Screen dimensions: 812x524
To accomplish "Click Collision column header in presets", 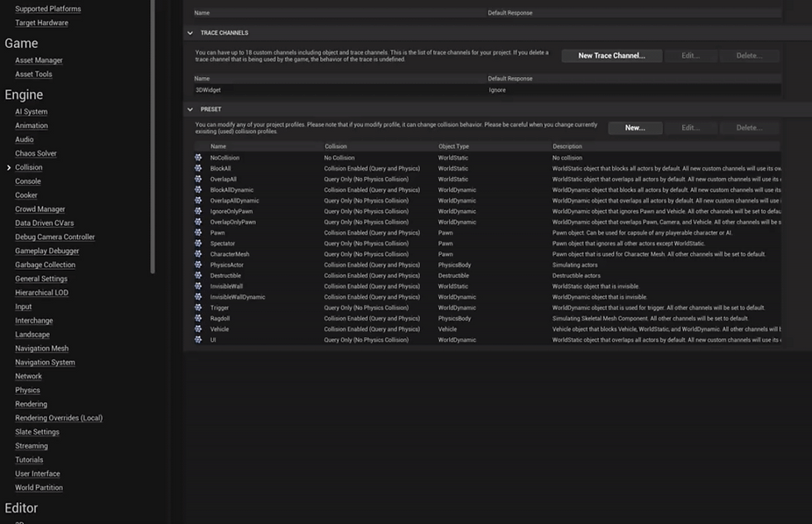I will coord(336,147).
